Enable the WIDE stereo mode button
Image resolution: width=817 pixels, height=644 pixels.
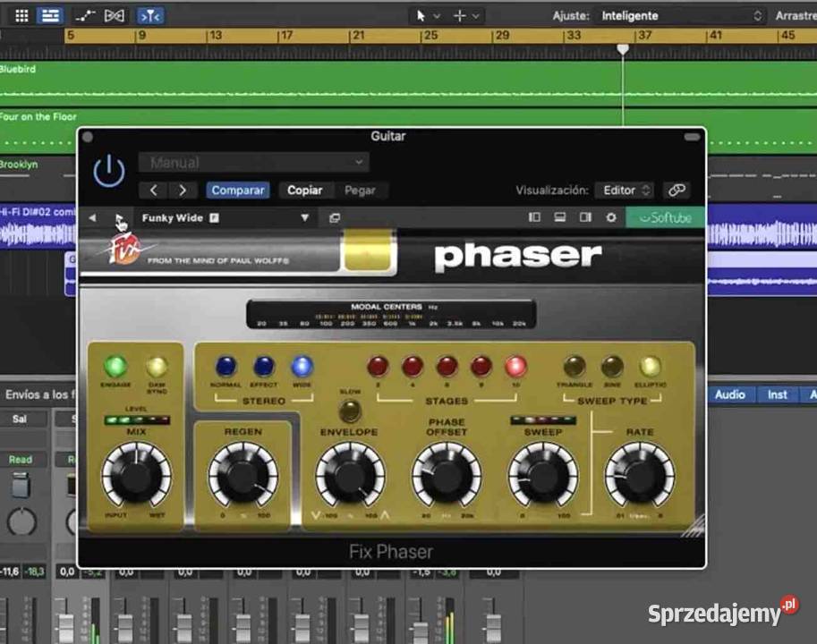(x=302, y=364)
